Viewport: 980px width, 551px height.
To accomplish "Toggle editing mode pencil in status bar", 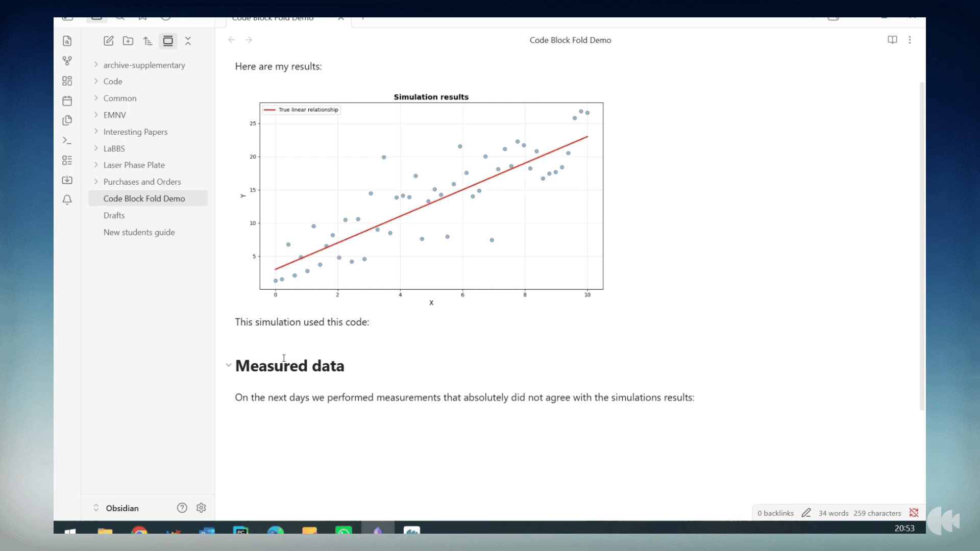I will tap(806, 513).
